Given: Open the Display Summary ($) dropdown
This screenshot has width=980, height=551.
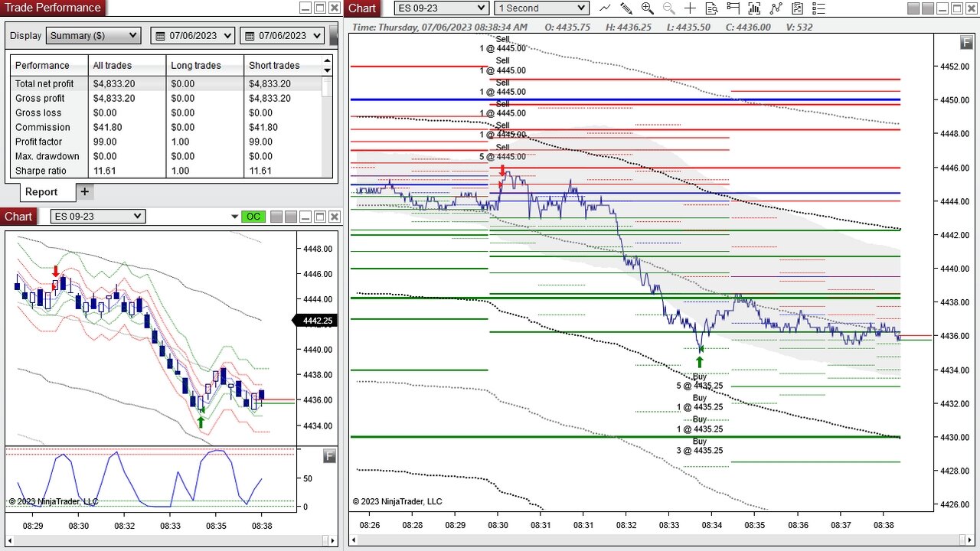Looking at the screenshot, I should tap(93, 36).
